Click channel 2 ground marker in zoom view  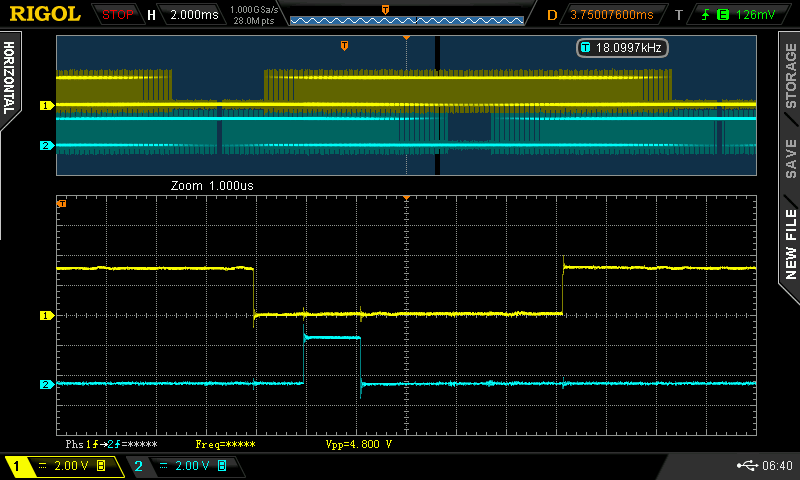point(45,384)
